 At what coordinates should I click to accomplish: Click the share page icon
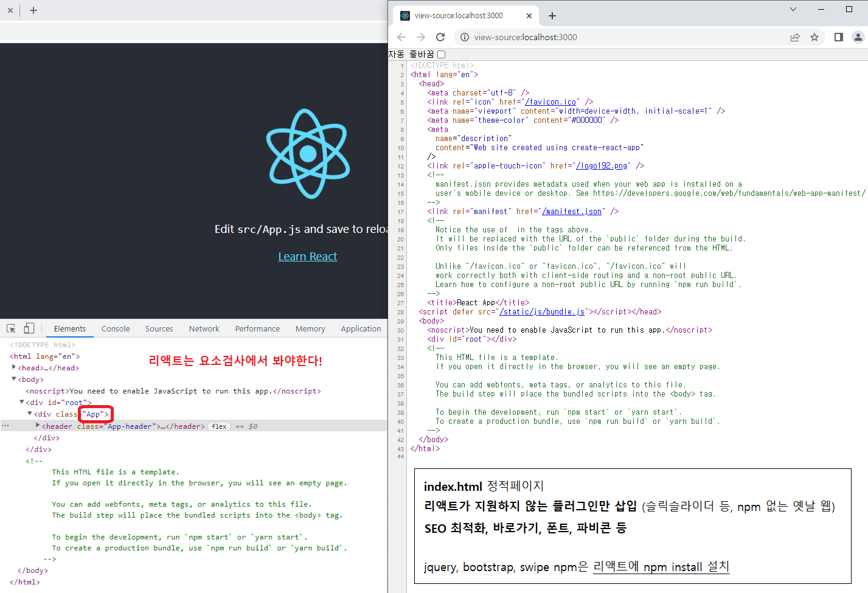click(795, 37)
